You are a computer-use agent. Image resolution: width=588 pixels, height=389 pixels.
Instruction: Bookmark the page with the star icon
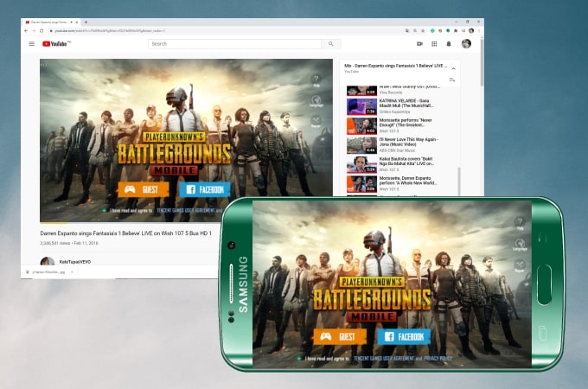pyautogui.click(x=423, y=31)
